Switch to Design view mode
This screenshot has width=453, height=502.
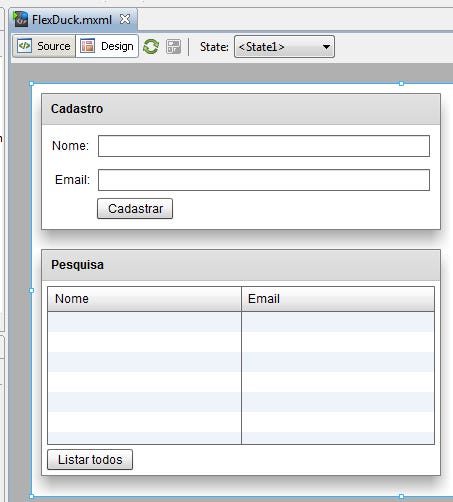coord(107,46)
